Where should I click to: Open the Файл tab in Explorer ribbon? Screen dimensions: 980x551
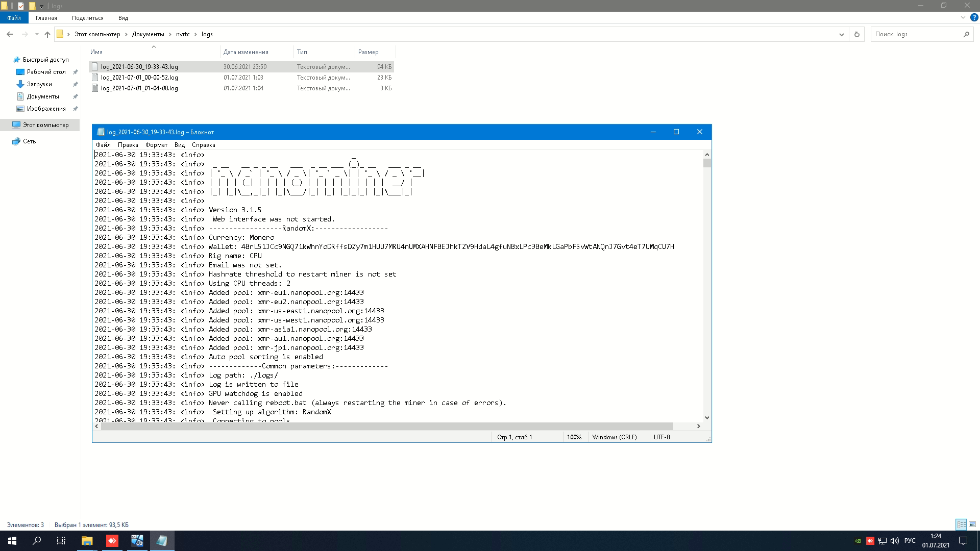[x=14, y=18]
